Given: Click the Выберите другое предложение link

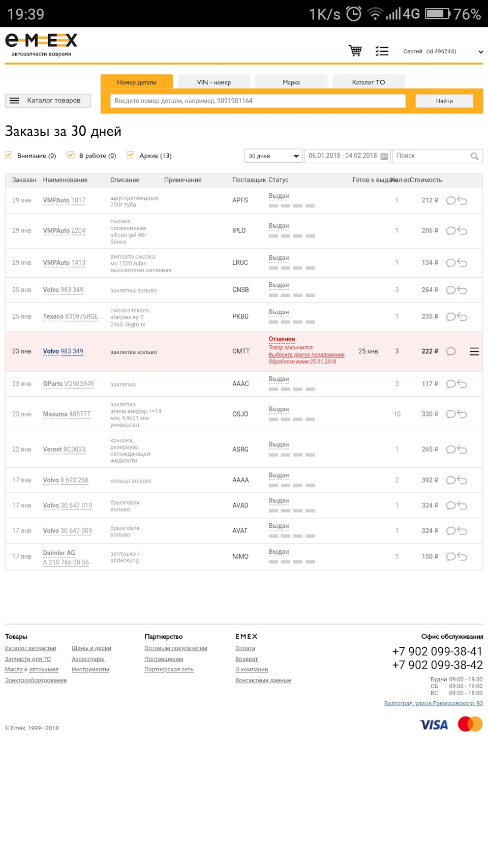Looking at the screenshot, I should pyautogui.click(x=307, y=355).
